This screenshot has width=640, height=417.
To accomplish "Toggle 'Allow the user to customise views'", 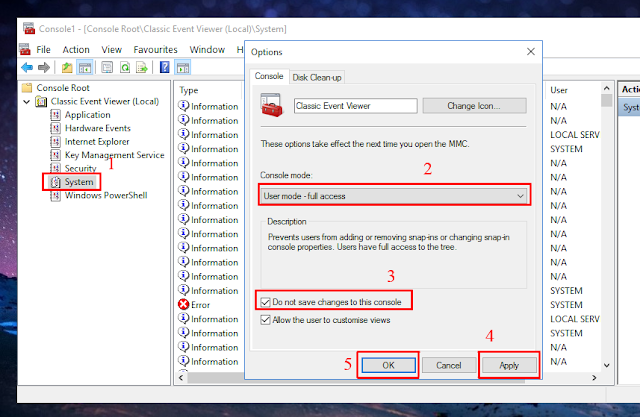I will (x=265, y=320).
